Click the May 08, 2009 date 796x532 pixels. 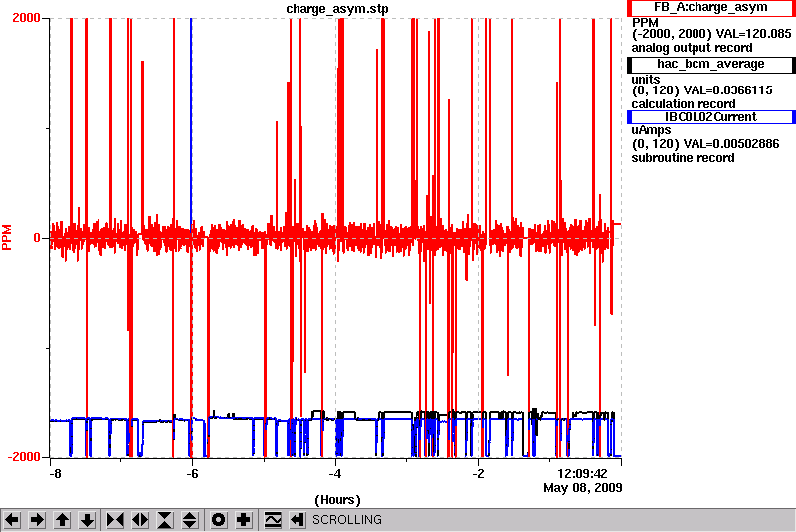(x=583, y=488)
